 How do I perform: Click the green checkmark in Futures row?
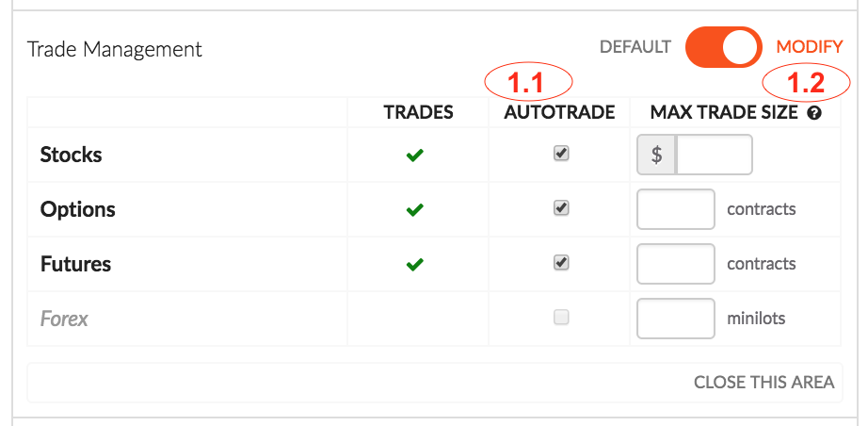(414, 264)
